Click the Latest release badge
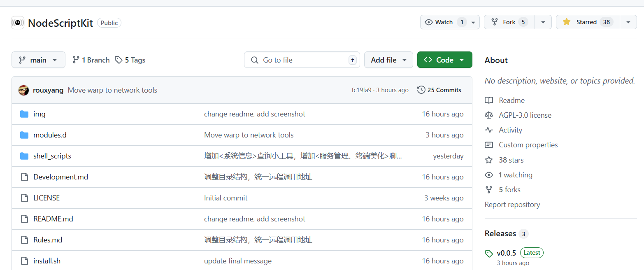 (x=532, y=253)
